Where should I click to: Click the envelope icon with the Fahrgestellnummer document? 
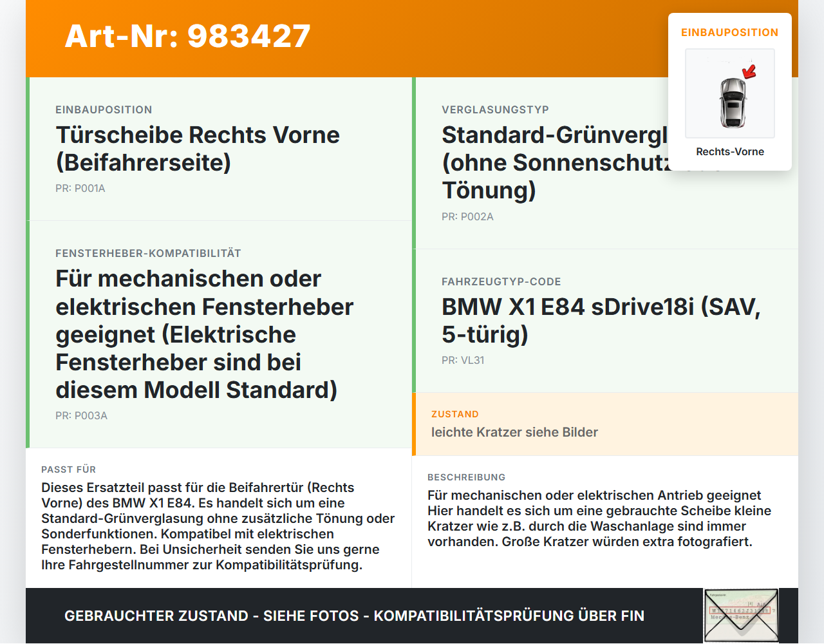coord(741,615)
